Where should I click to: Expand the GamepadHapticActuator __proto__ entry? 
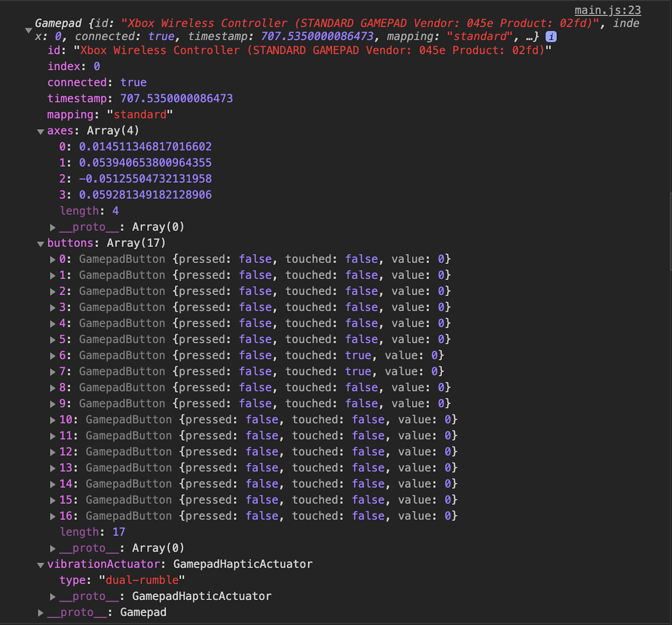53,596
